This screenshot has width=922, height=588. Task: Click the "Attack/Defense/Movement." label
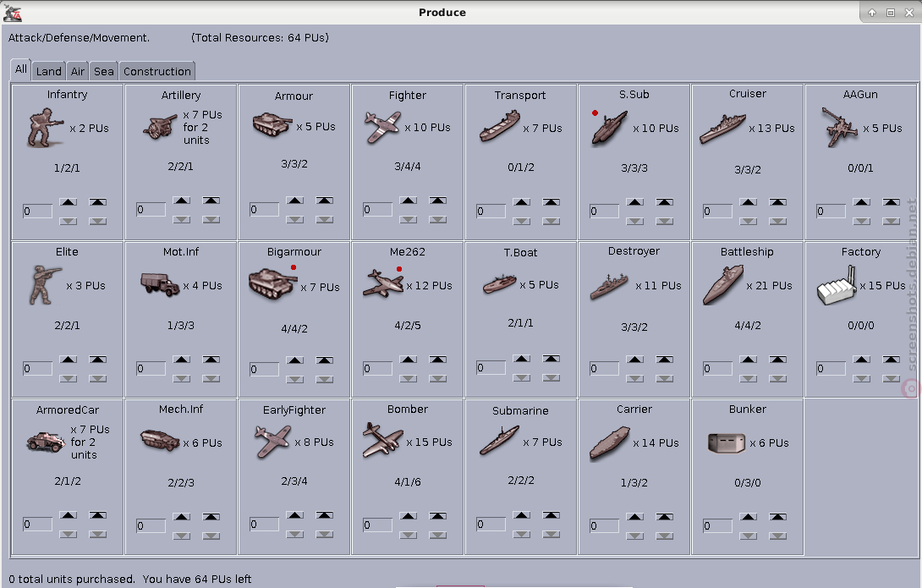tap(79, 37)
